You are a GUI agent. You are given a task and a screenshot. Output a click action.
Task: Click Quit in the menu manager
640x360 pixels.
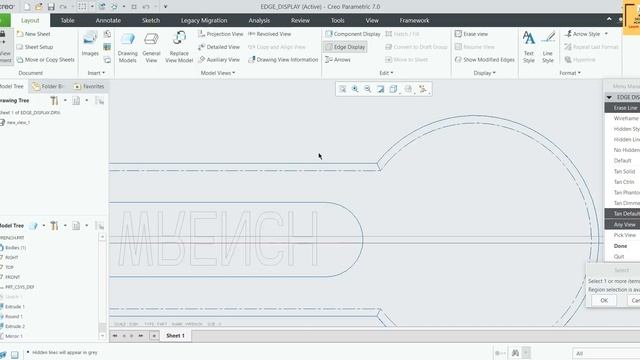[619, 257]
